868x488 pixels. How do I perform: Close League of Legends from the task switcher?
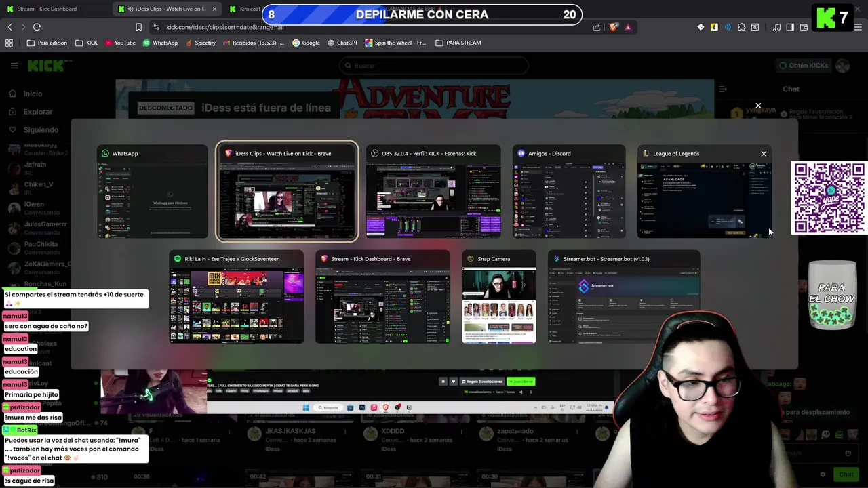tap(764, 154)
